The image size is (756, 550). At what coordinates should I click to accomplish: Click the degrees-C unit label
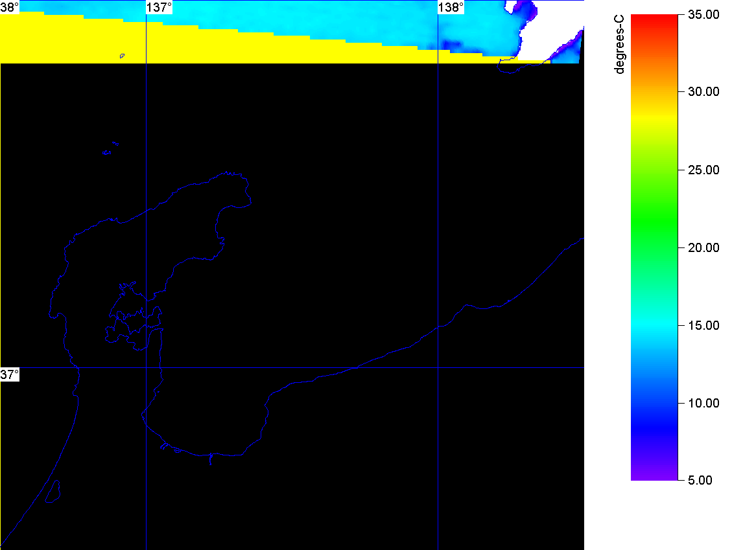[x=620, y=44]
